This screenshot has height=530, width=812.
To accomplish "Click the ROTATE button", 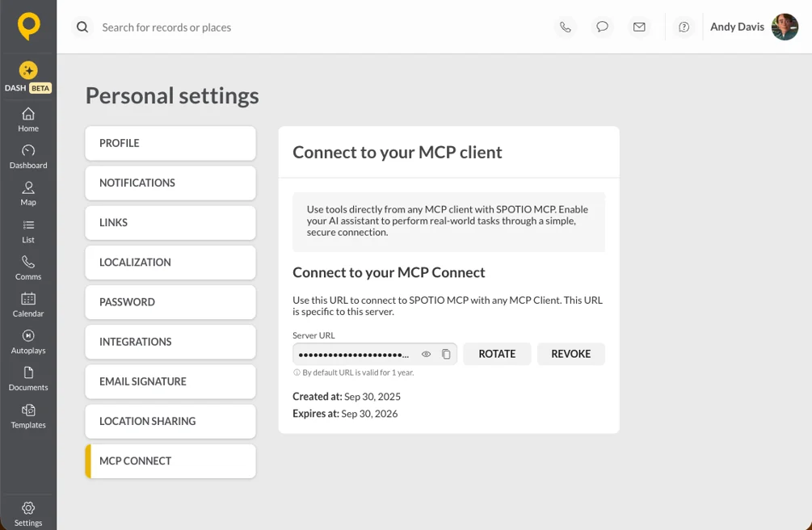I will click(497, 354).
